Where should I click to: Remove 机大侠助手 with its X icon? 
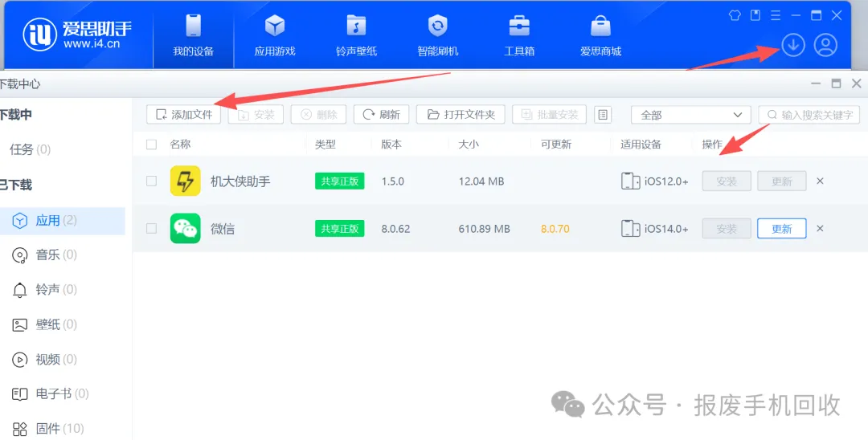(821, 181)
